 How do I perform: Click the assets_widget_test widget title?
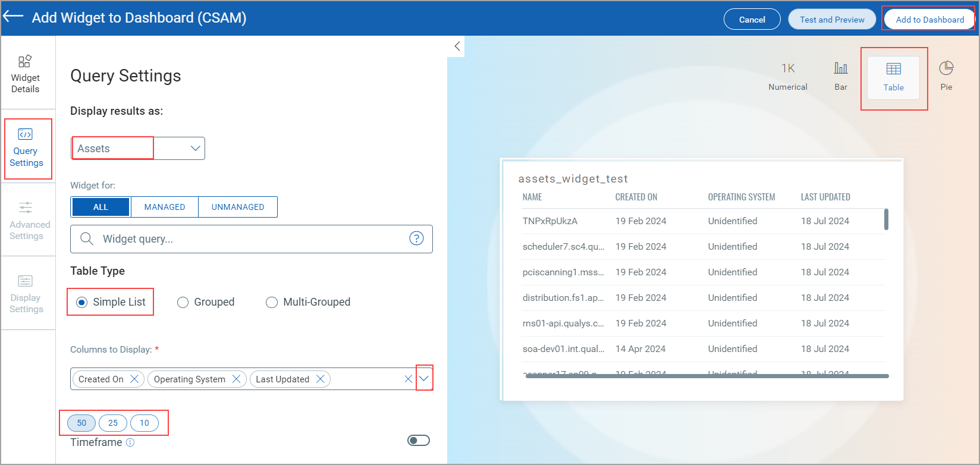point(573,179)
